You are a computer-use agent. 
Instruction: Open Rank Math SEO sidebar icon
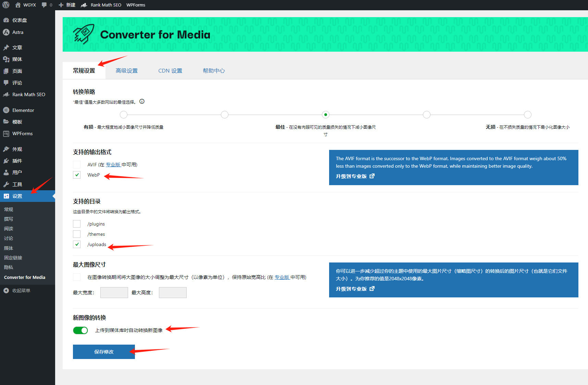6,94
